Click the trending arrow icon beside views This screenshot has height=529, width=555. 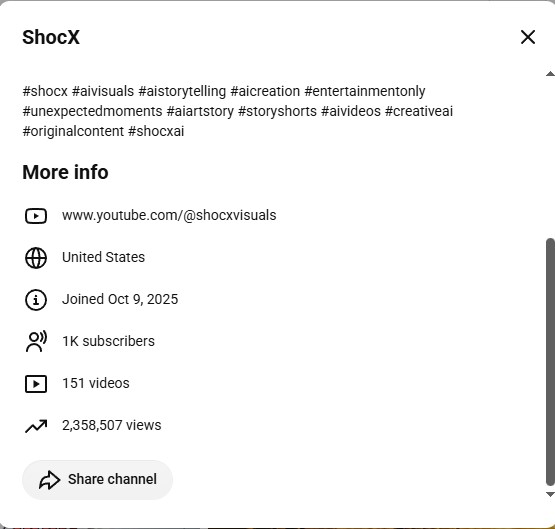click(x=36, y=426)
